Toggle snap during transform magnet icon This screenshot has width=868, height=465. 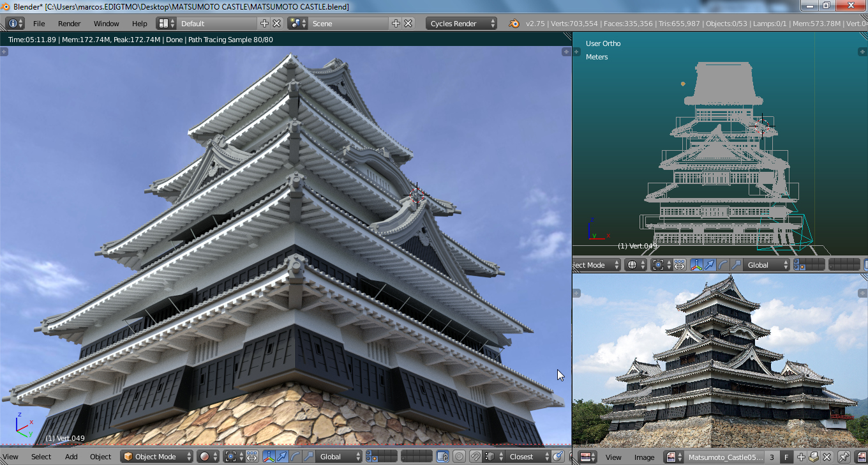click(x=475, y=457)
